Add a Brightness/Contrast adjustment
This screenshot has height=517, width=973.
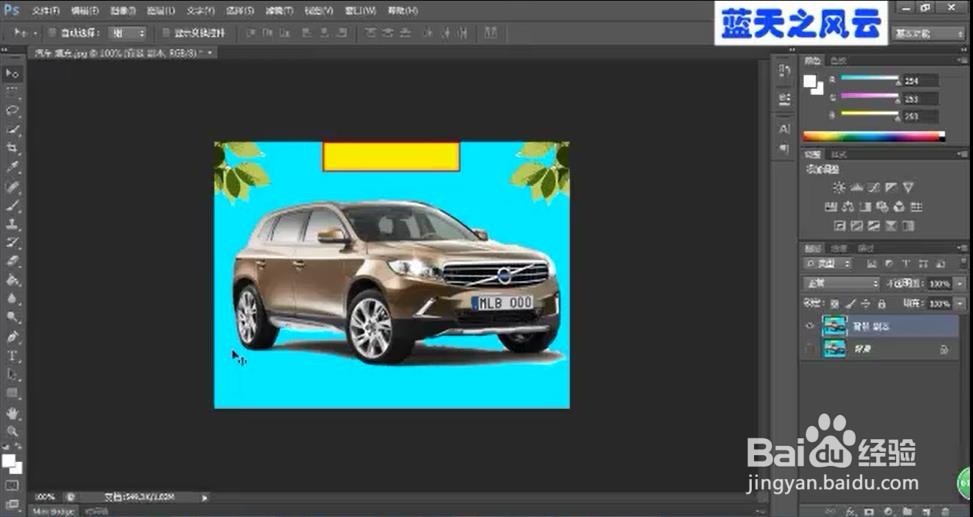(x=839, y=187)
